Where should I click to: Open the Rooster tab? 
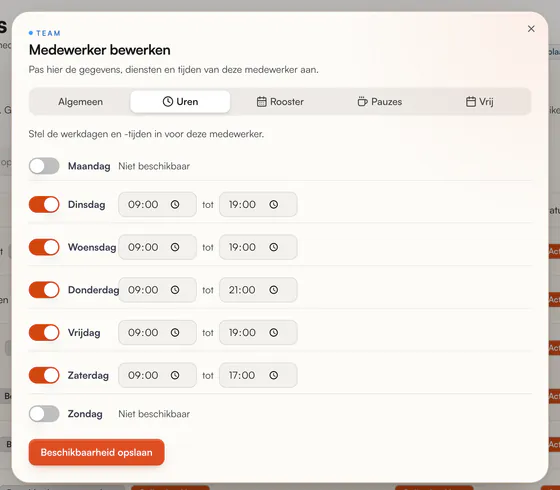pyautogui.click(x=280, y=102)
